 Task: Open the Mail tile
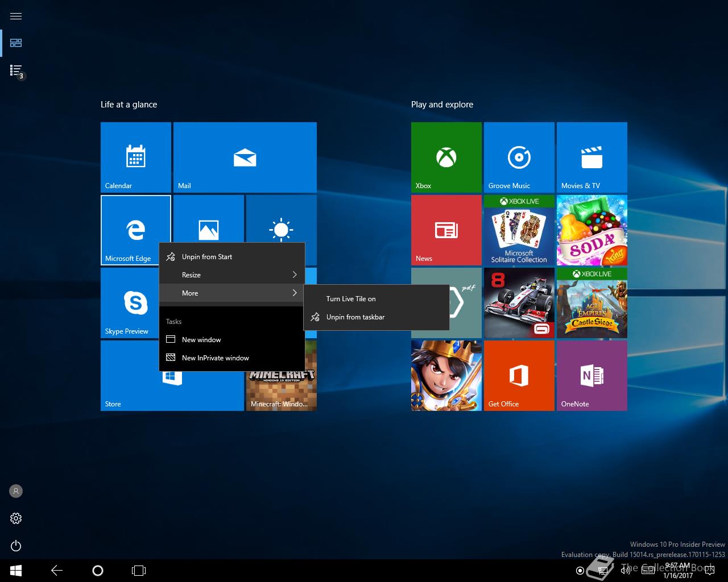pyautogui.click(x=245, y=157)
